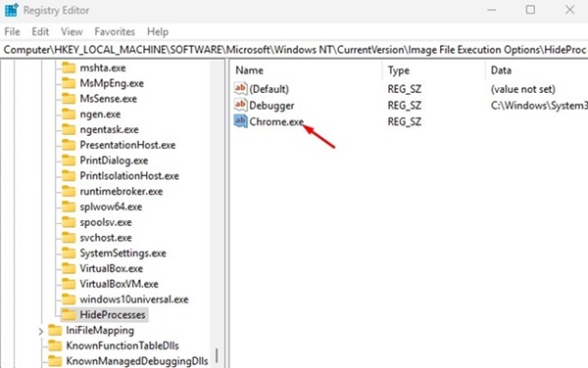This screenshot has height=368, width=588.
Task: Click the ngentask.exe folder icon
Action: [x=69, y=129]
